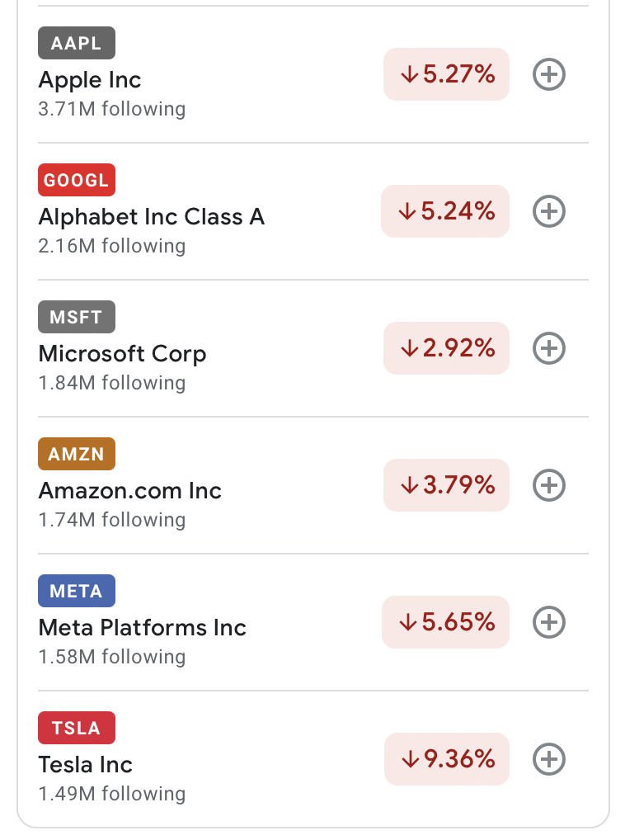Click the gray MSFT ticker tag
625x840 pixels.
tap(76, 317)
